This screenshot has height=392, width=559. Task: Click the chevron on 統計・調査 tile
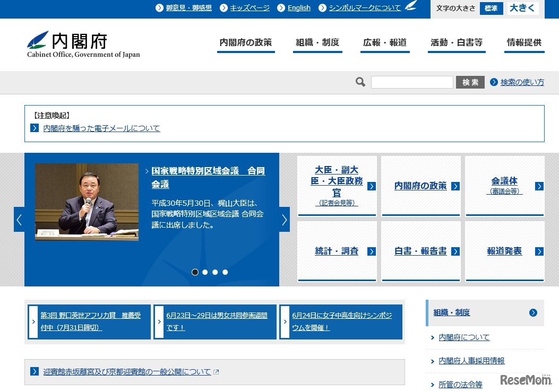point(372,251)
